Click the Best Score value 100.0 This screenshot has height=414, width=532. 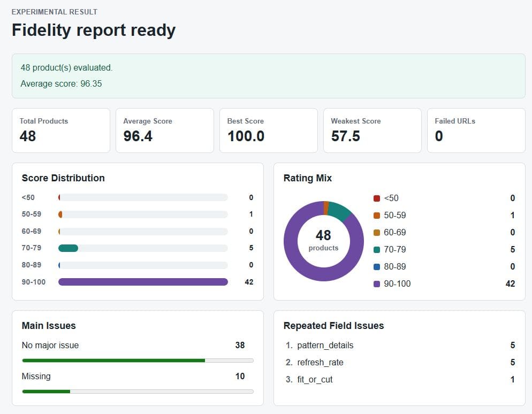coord(246,136)
